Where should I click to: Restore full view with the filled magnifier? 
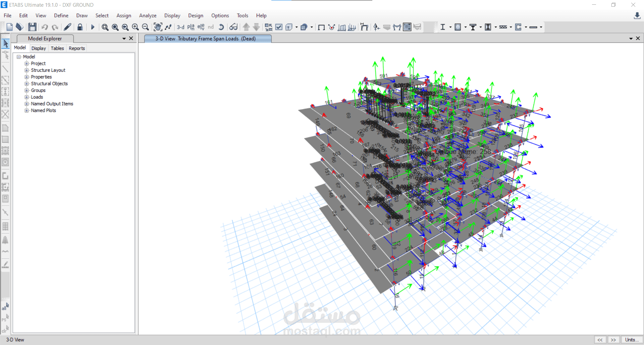pyautogui.click(x=115, y=27)
